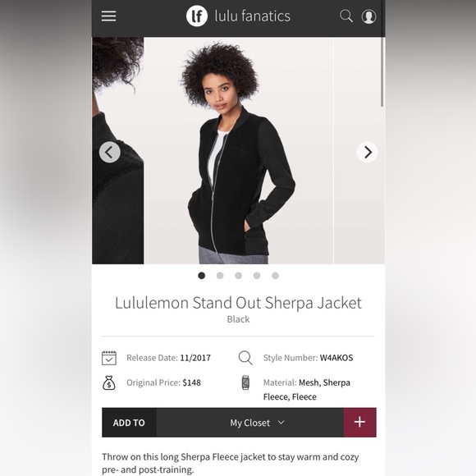Advance to the next product image

[x=367, y=152]
